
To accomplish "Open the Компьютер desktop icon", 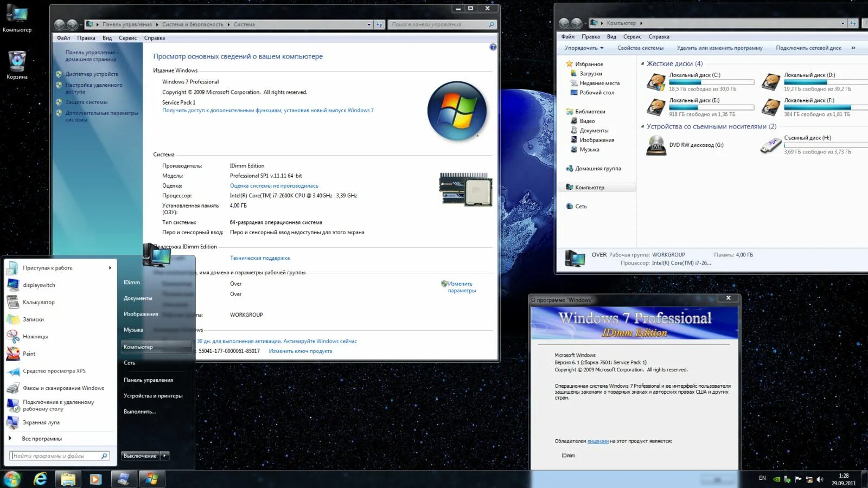I will point(17,19).
